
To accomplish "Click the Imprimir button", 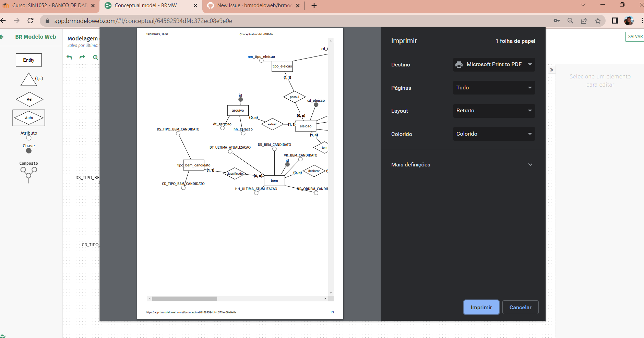I will tap(481, 307).
